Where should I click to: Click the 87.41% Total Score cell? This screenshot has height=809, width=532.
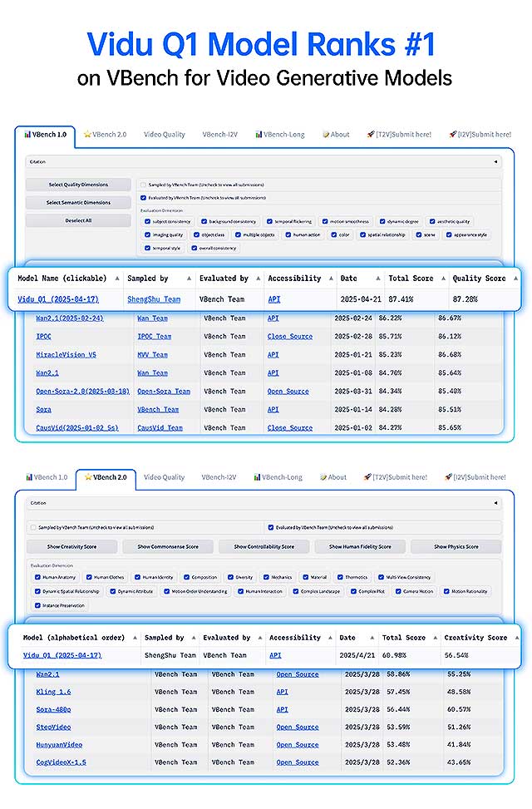(401, 299)
